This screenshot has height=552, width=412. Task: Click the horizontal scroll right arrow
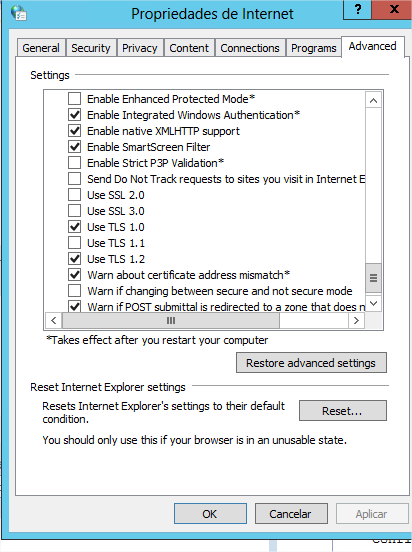(x=356, y=321)
